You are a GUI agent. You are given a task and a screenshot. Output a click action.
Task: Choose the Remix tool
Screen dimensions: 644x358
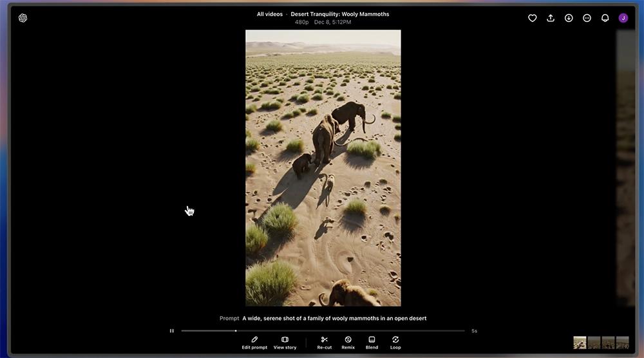pyautogui.click(x=348, y=343)
